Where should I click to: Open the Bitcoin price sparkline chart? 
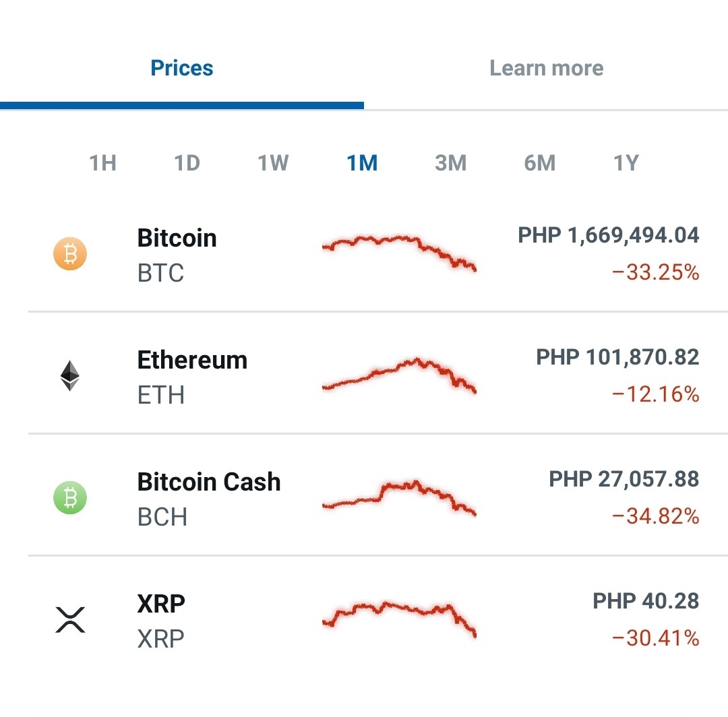click(399, 253)
